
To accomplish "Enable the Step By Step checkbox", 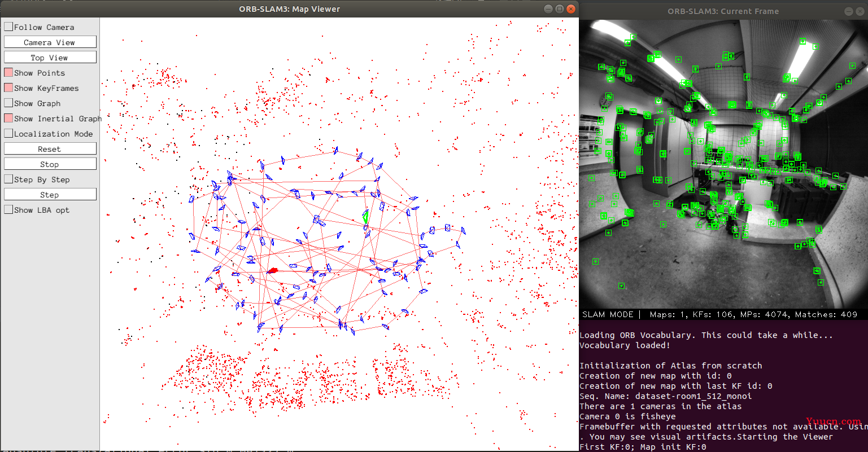I will 8,179.
